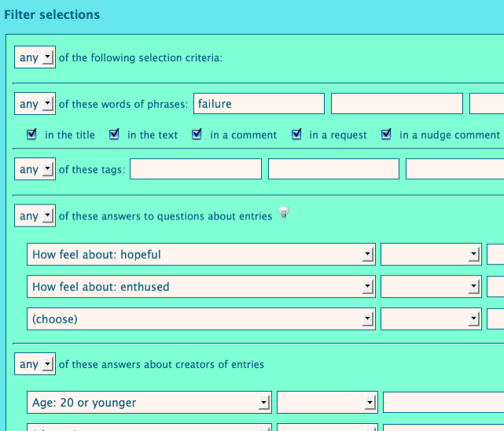The image size is (504, 431).
Task: Open the answers about entries "any" dropdown
Action: pos(35,215)
